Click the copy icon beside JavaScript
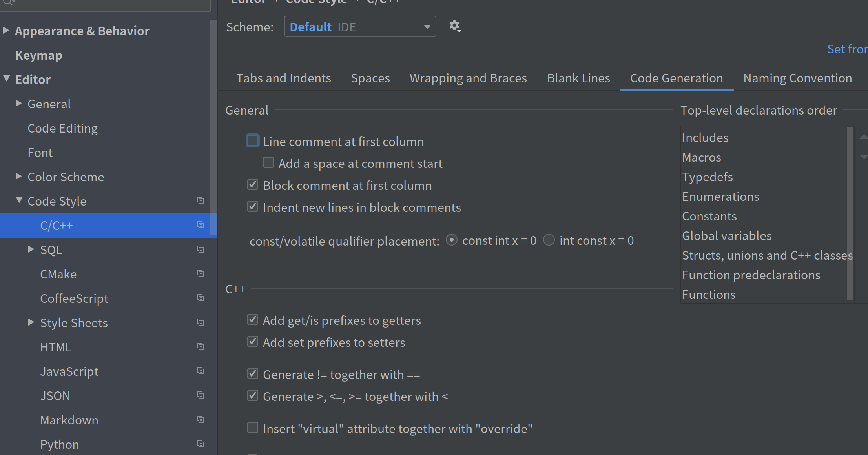Image resolution: width=868 pixels, height=455 pixels. [201, 371]
